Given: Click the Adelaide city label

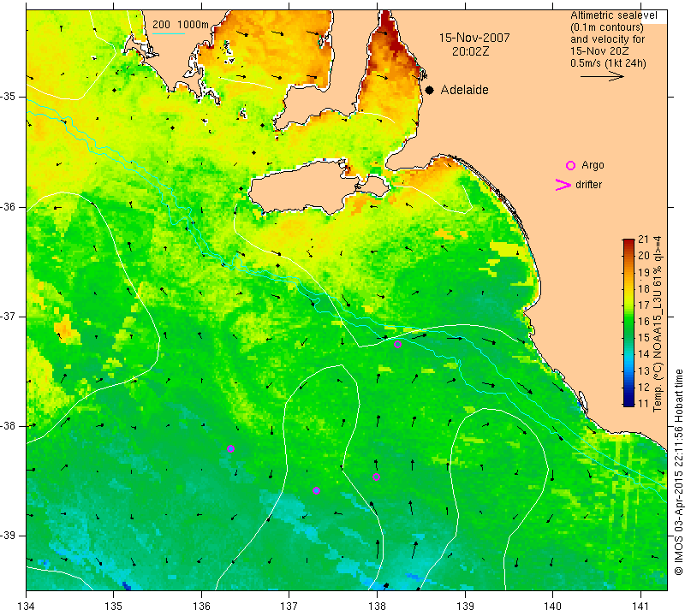Looking at the screenshot, I should pyautogui.click(x=464, y=90).
